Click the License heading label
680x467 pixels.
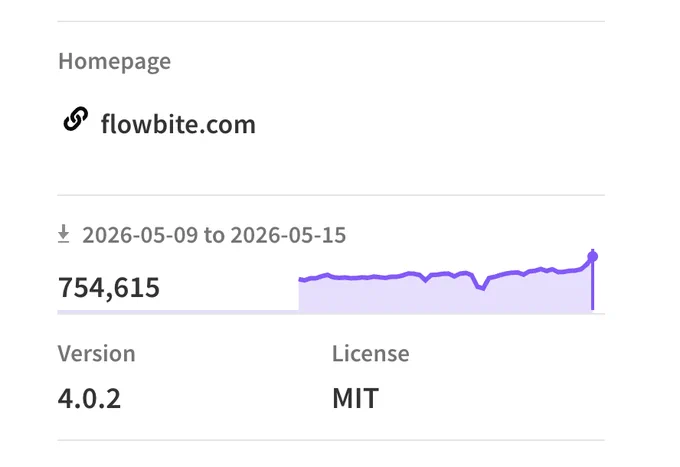coord(371,353)
